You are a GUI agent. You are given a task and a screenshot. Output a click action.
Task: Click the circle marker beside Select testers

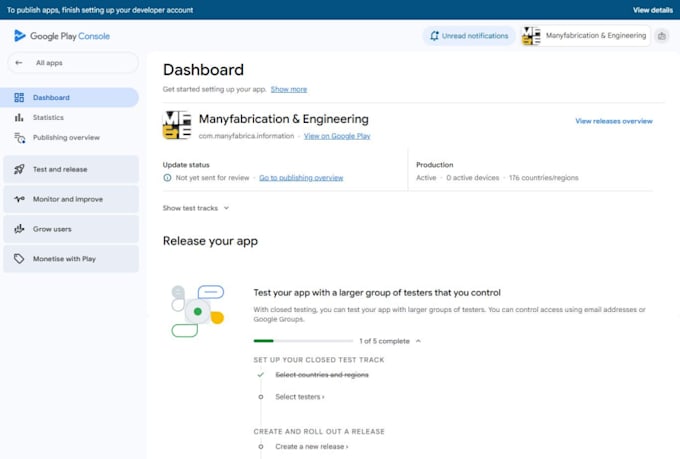tap(261, 397)
